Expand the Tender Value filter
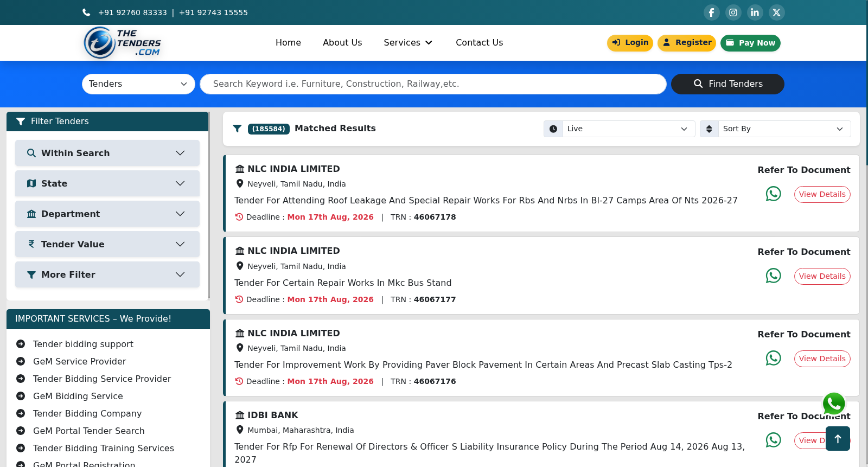This screenshot has width=868, height=467. point(107,244)
